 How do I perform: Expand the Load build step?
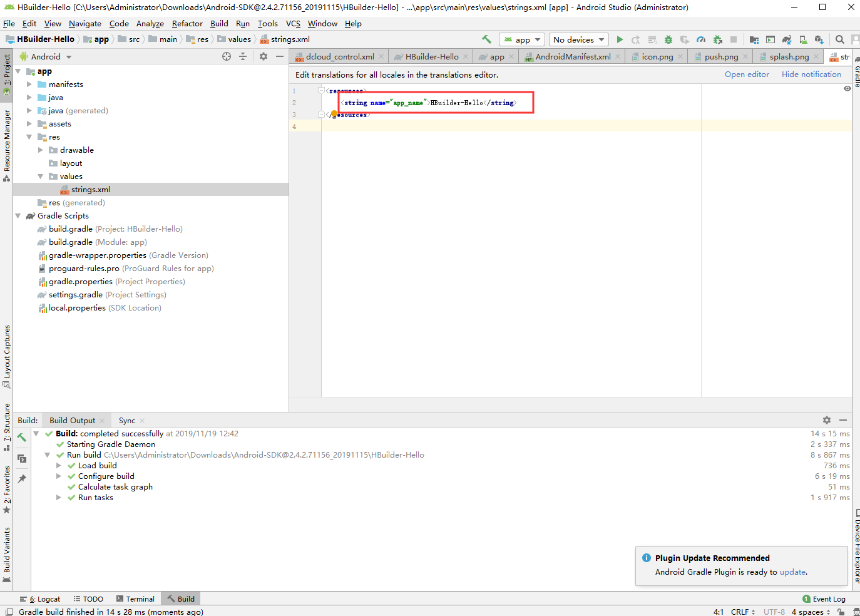tap(59, 466)
